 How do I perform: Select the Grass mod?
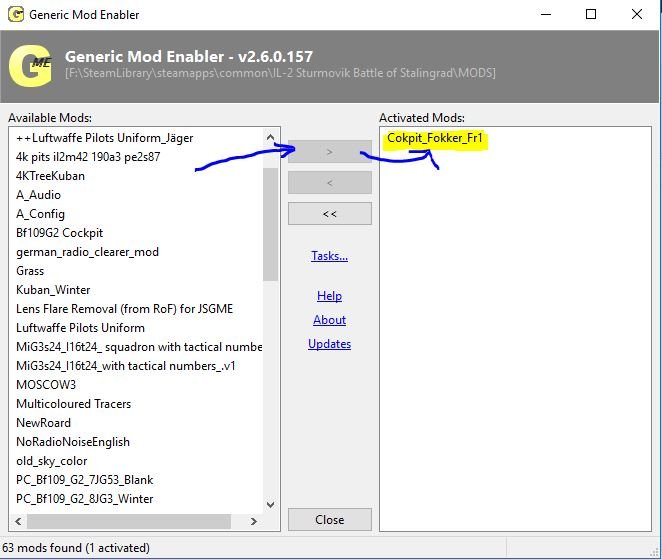[x=30, y=271]
